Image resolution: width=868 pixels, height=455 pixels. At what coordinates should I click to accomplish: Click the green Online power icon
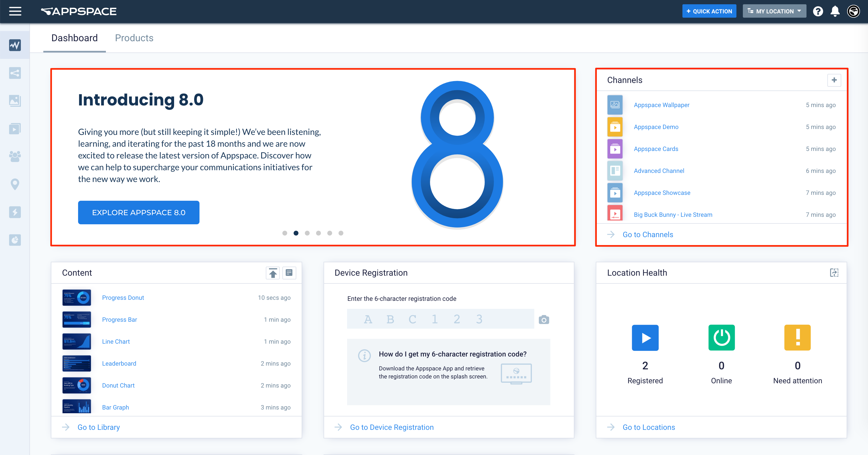[x=721, y=338]
